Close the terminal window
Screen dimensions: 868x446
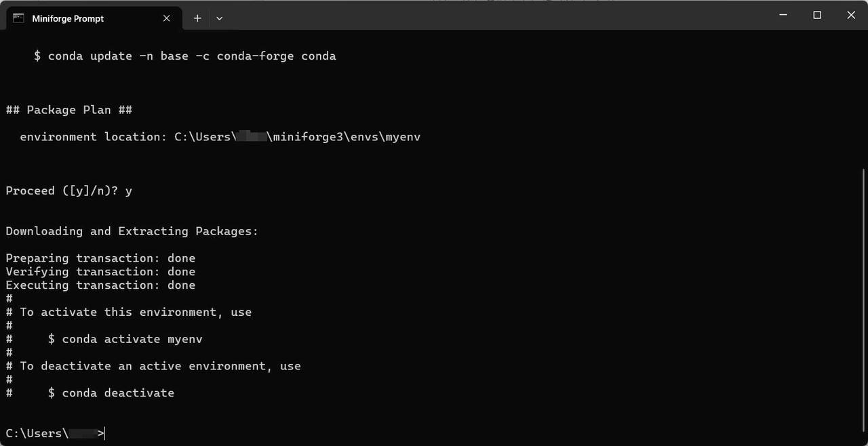pos(851,15)
